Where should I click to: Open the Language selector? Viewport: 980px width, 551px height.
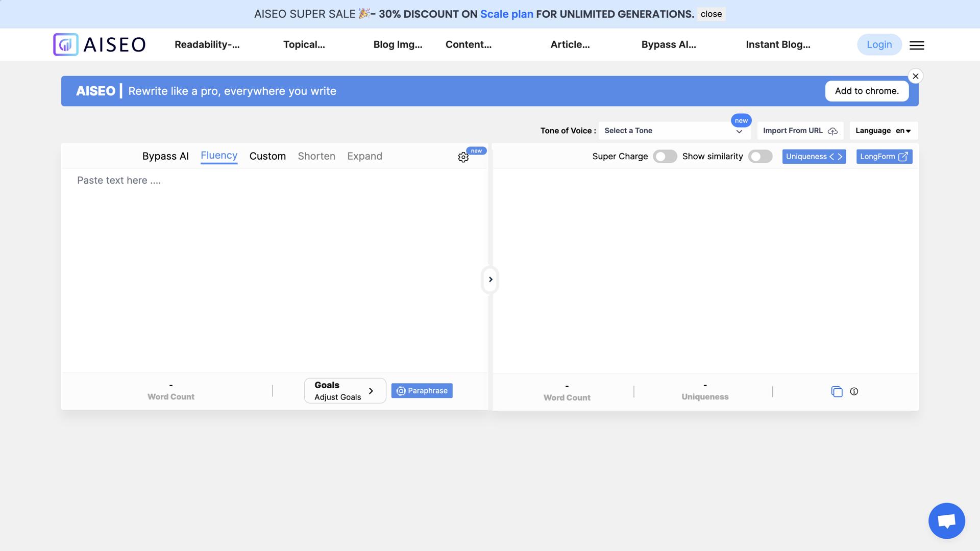[883, 131]
